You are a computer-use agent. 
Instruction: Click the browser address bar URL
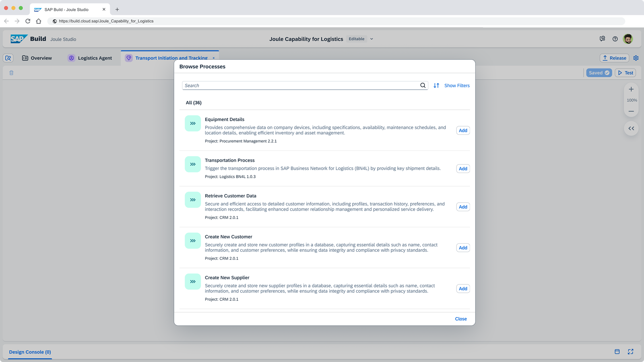pyautogui.click(x=106, y=21)
